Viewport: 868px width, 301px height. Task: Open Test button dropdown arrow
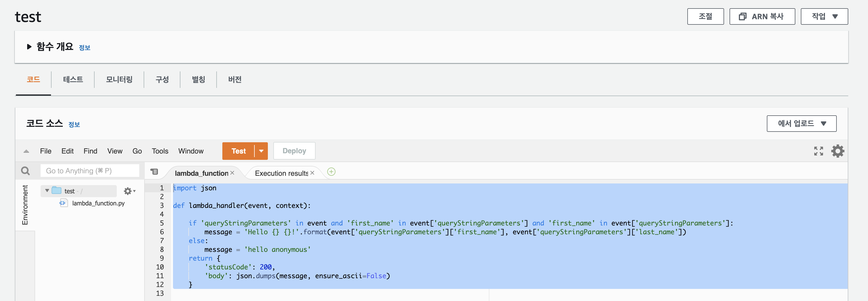pyautogui.click(x=261, y=151)
